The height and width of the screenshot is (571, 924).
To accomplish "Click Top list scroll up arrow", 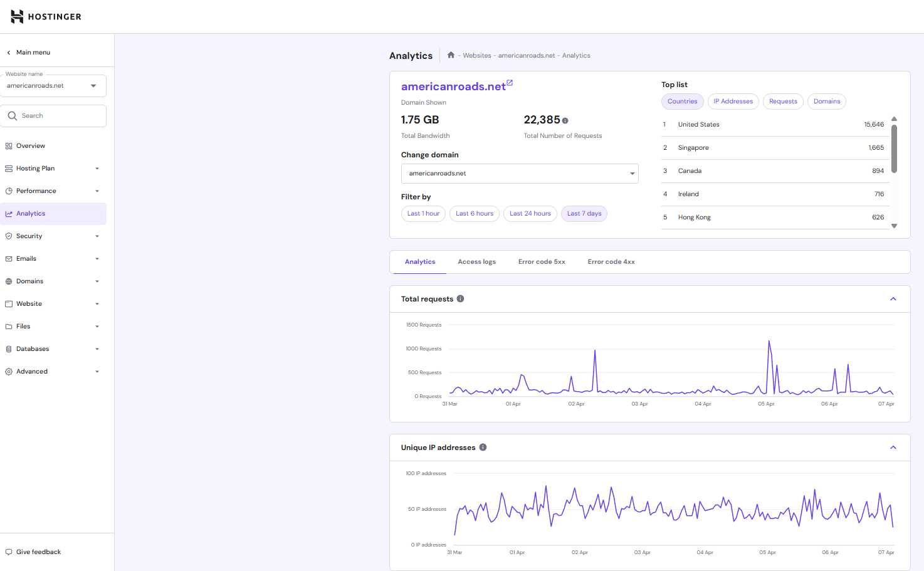I will point(895,118).
